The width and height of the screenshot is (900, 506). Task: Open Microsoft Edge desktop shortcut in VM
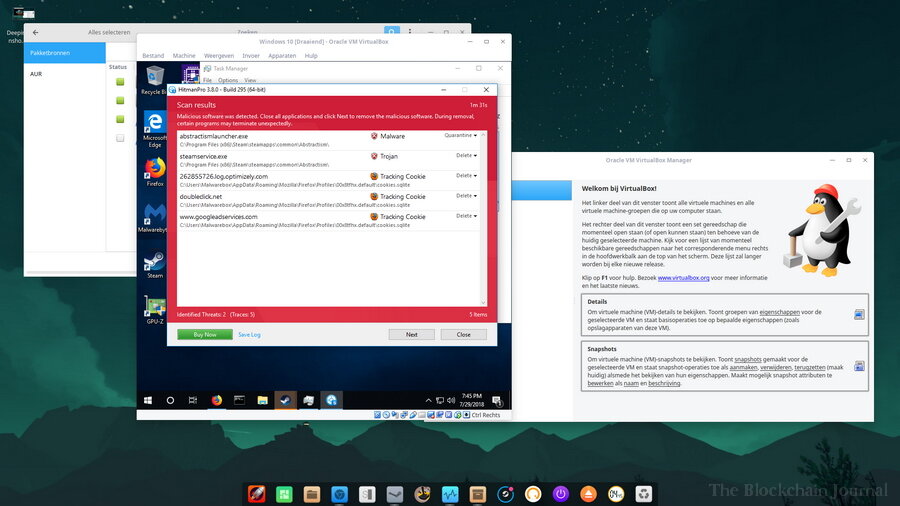tap(154, 129)
